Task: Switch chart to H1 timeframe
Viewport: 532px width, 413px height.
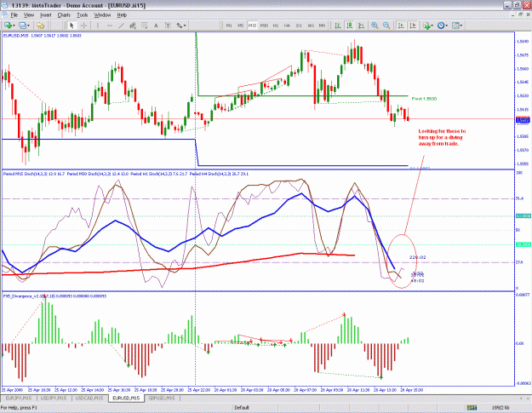Action: click(276, 26)
